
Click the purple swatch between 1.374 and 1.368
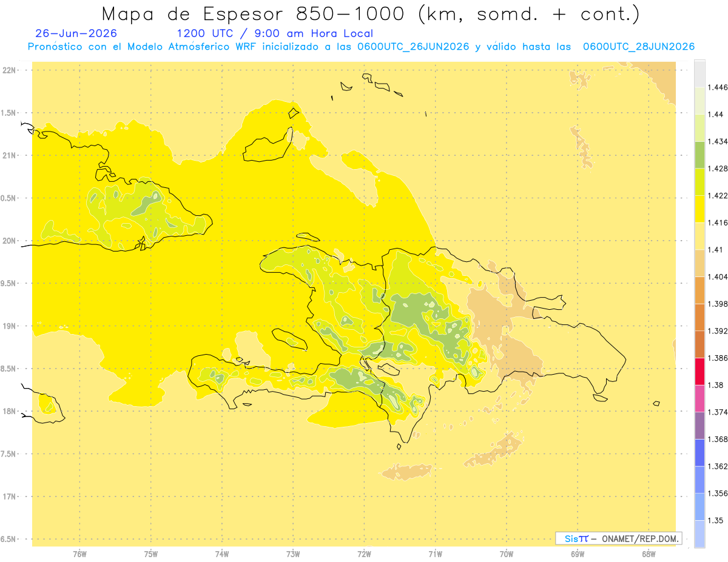point(699,426)
